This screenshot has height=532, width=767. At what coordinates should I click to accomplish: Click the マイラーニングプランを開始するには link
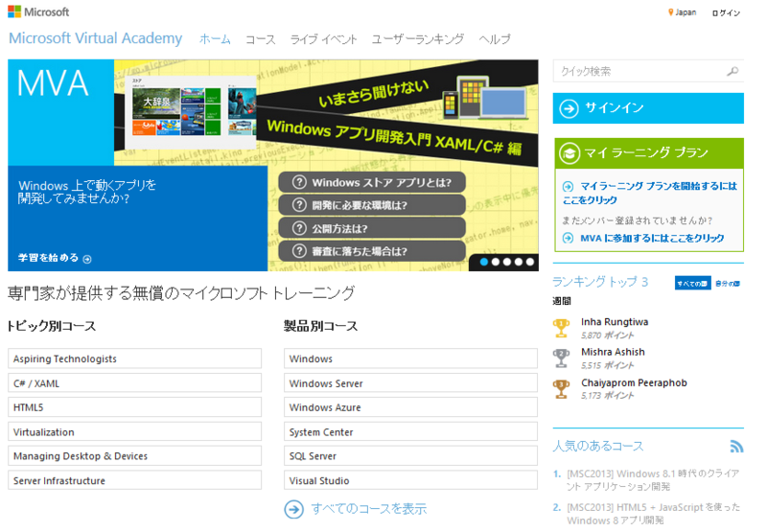650,193
